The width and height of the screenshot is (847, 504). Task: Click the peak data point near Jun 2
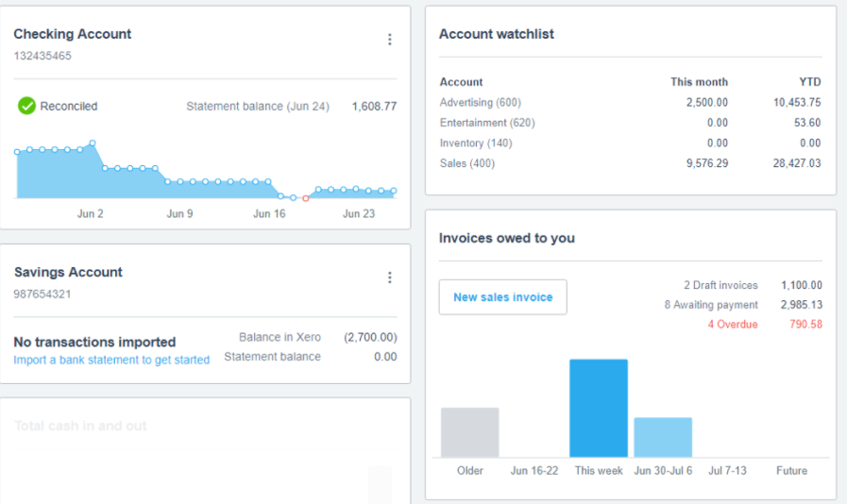point(93,143)
